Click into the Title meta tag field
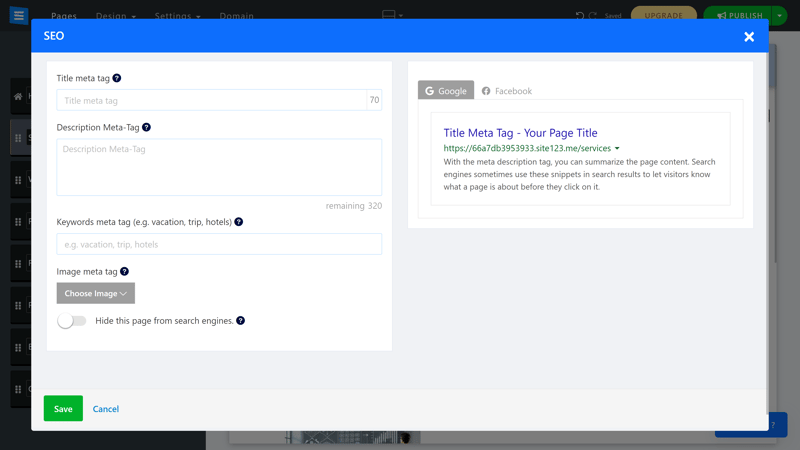This screenshot has width=800, height=450. coord(212,101)
